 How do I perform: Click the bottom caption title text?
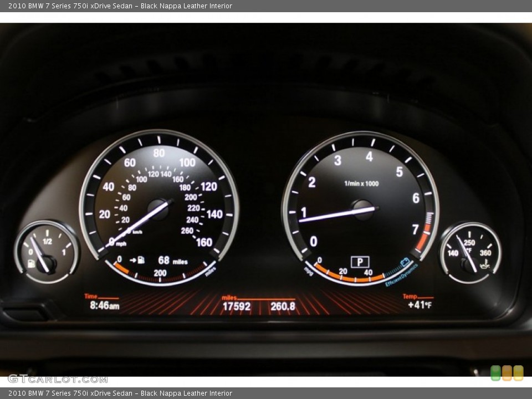pos(120,393)
